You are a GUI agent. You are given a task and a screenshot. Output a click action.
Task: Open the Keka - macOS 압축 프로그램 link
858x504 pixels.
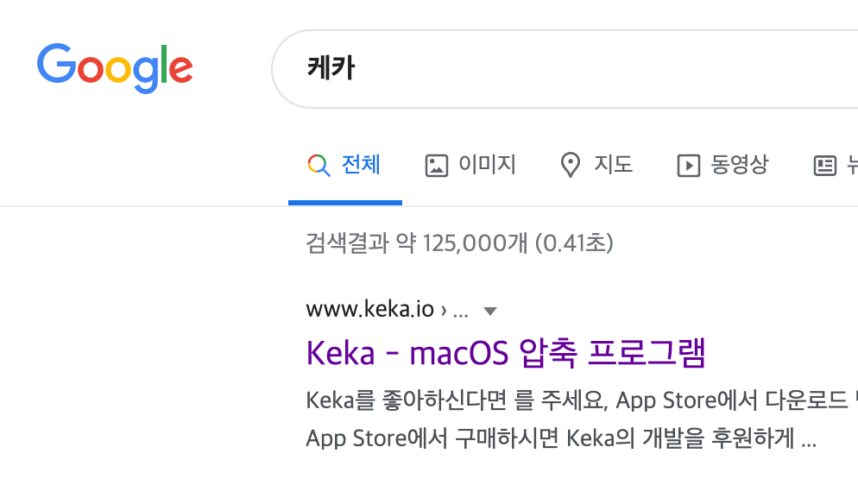click(506, 353)
